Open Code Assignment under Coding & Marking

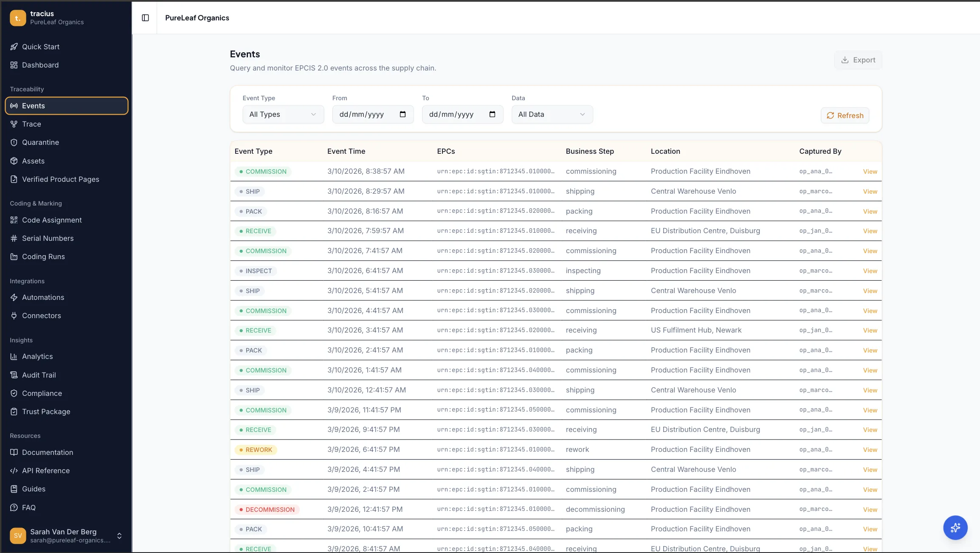click(x=52, y=220)
